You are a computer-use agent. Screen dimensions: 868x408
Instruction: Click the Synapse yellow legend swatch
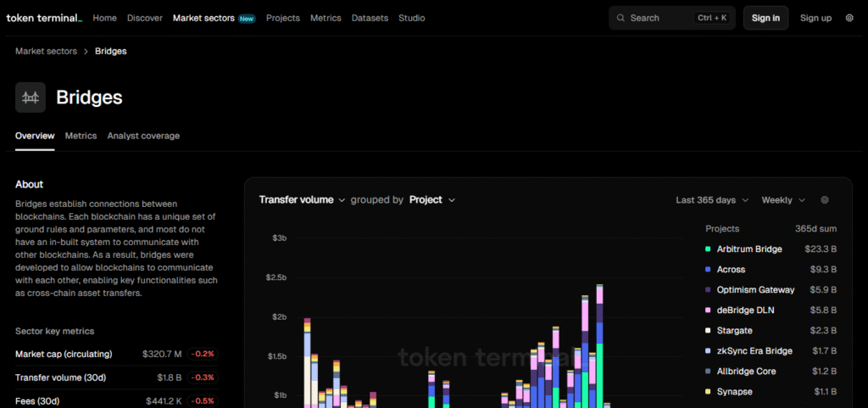pos(708,391)
